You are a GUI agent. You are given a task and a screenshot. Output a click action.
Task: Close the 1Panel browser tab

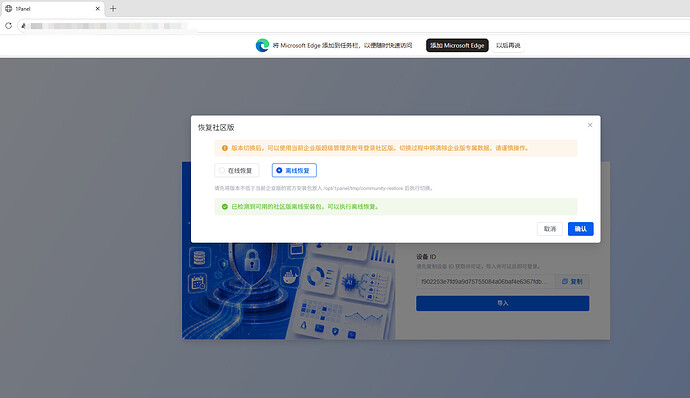[x=98, y=8]
